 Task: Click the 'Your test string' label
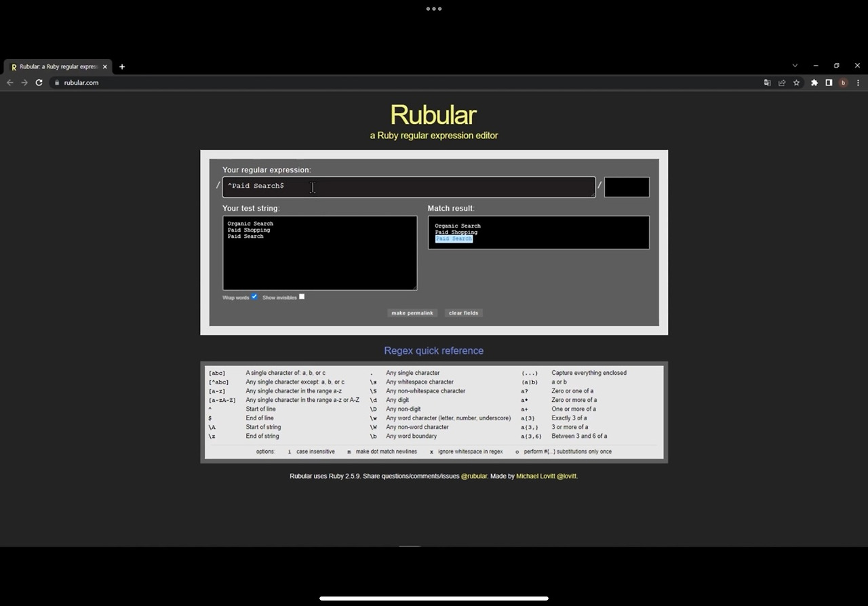click(251, 208)
